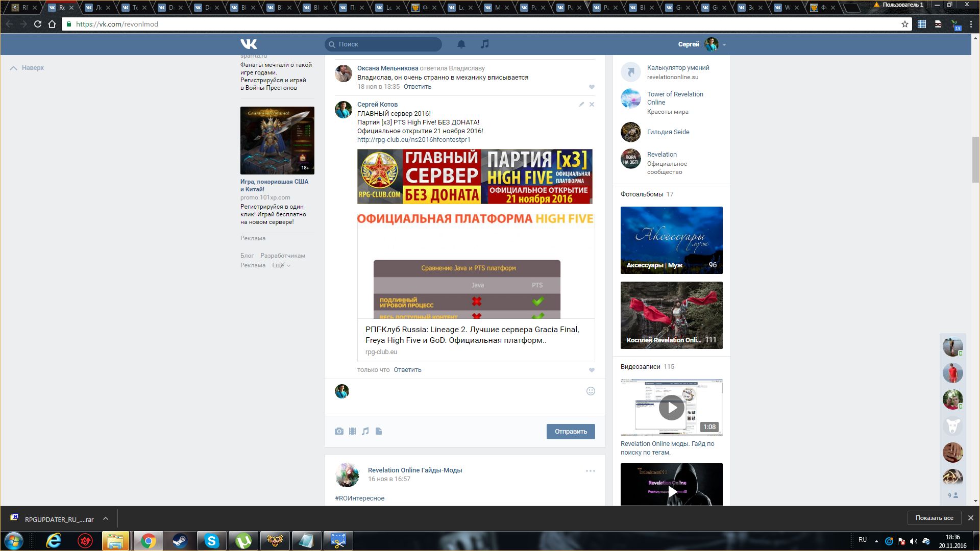980x551 pixels.
Task: Expand download item RPGUPDATER chevron
Action: coord(106,519)
